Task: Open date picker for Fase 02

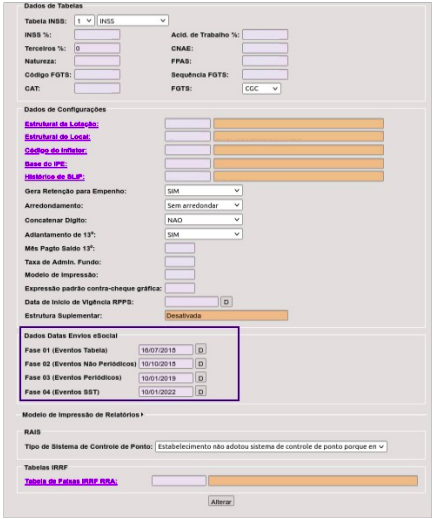Action: click(x=201, y=364)
